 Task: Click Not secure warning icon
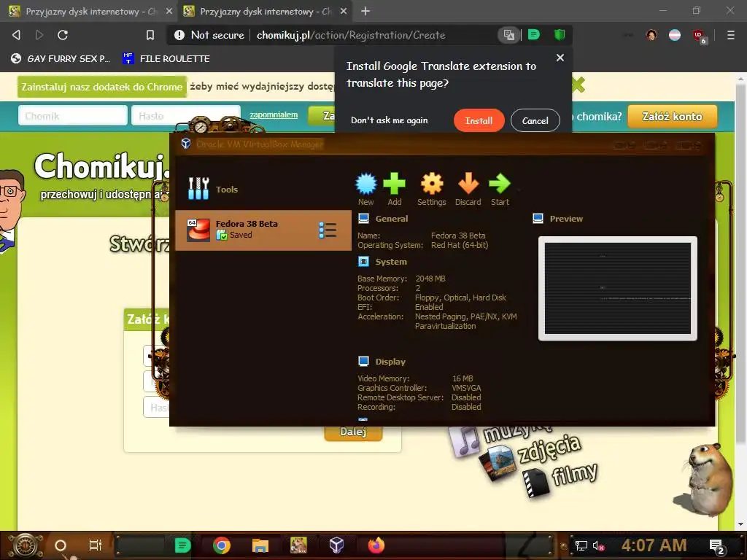pos(179,35)
